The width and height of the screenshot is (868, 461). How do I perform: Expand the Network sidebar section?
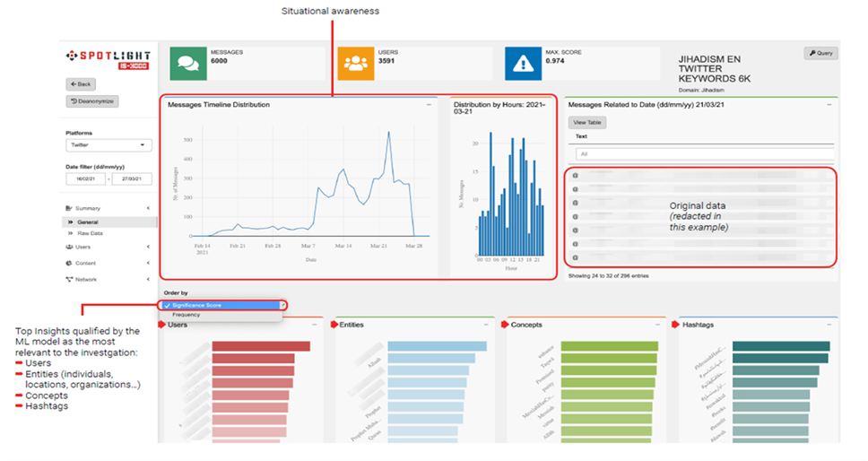point(108,280)
